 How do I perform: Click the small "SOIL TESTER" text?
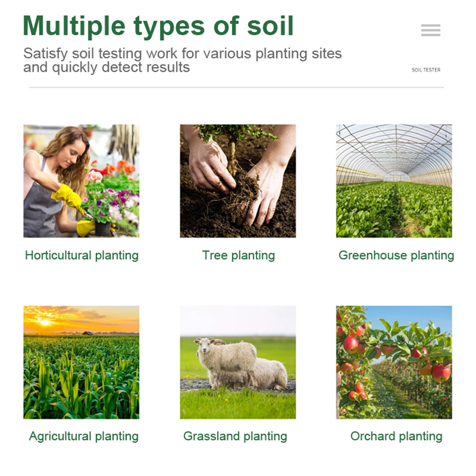tap(426, 70)
